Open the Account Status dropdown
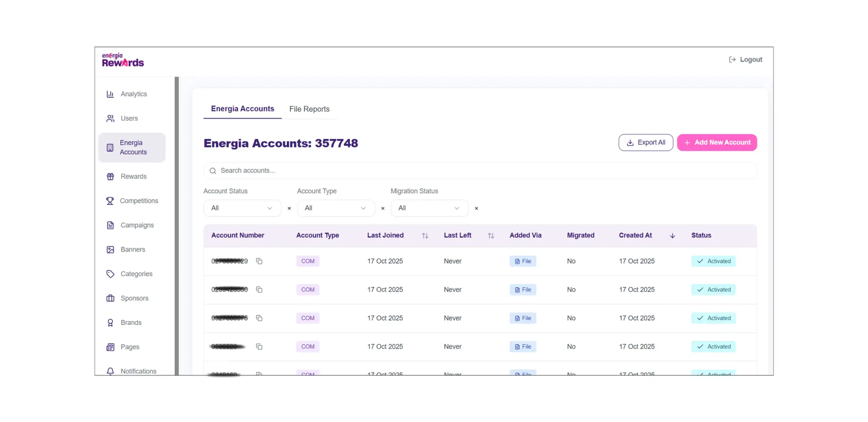The height and width of the screenshot is (422, 868). click(x=242, y=208)
